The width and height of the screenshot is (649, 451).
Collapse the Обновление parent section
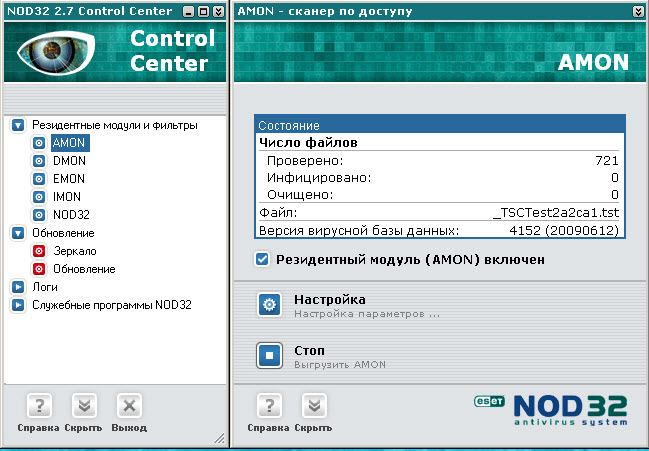pyautogui.click(x=18, y=233)
